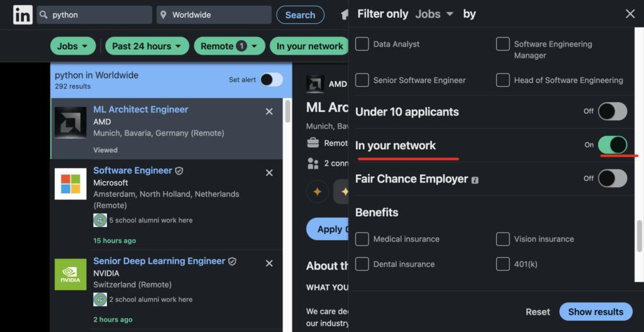Turn off the In your network toggle

tap(612, 145)
